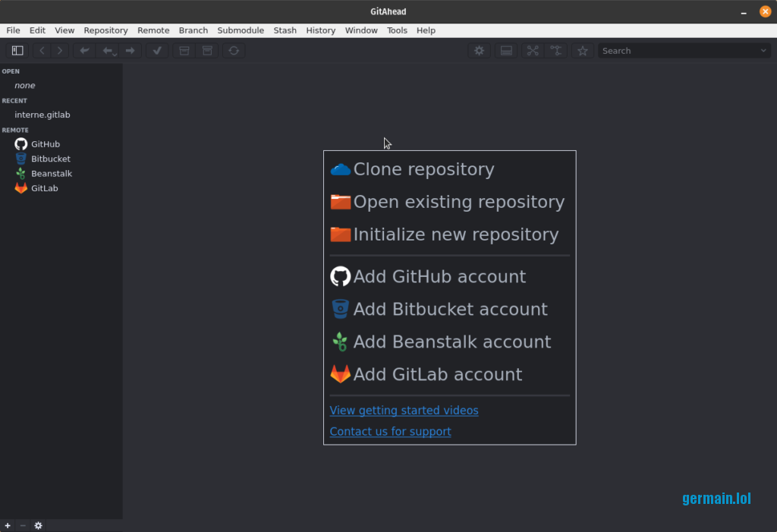Expand the Search field dropdown arrow

coord(763,51)
